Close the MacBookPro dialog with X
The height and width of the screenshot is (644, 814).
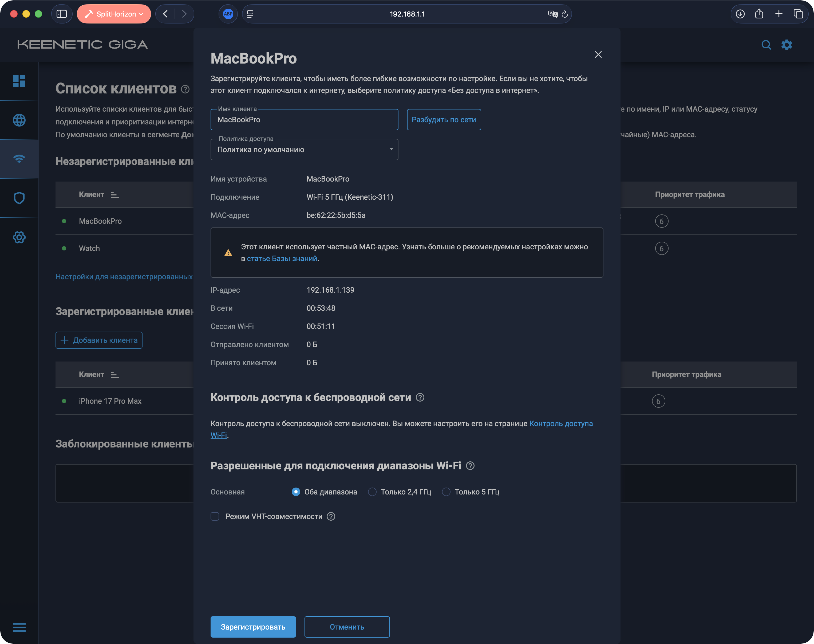[598, 55]
